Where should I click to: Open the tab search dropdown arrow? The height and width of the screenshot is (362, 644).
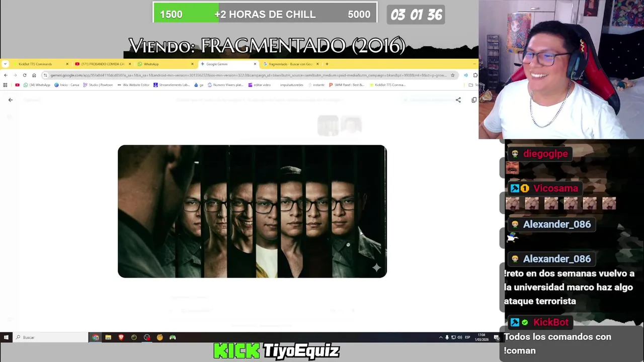click(x=5, y=64)
